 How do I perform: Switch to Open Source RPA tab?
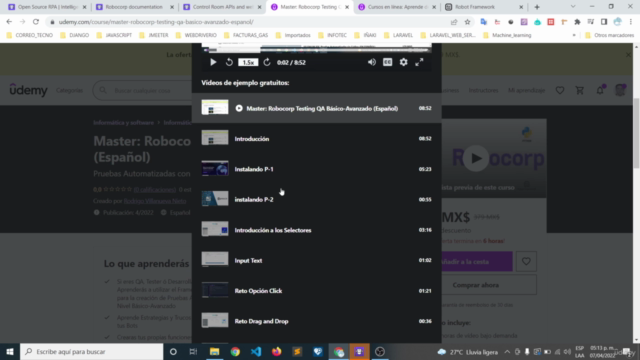tap(47, 7)
